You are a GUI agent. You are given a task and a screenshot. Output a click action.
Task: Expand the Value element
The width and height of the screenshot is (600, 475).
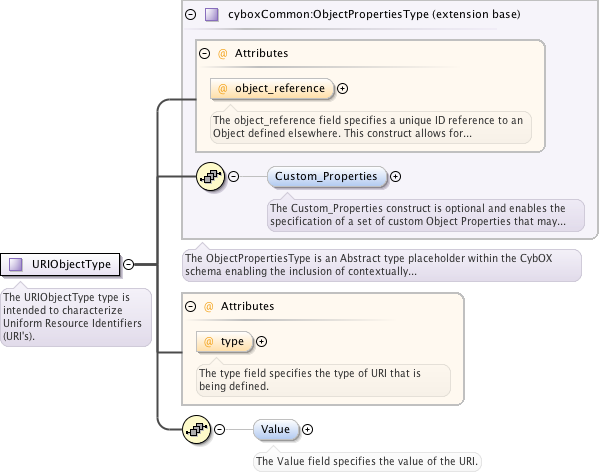[307, 430]
